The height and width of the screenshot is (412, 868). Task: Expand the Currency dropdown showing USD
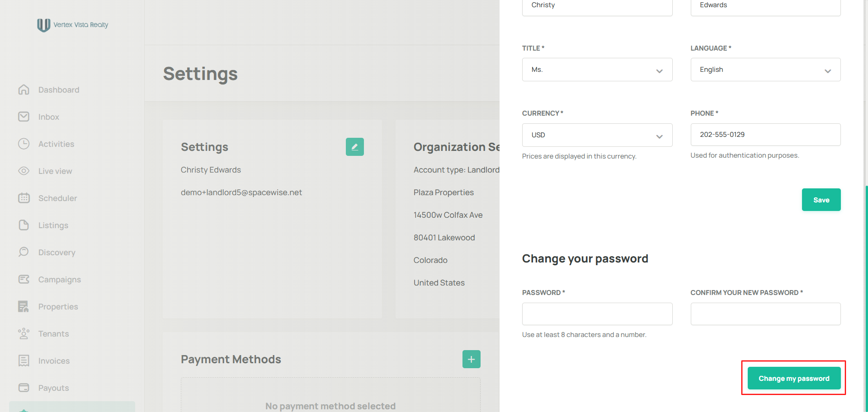[x=597, y=135]
